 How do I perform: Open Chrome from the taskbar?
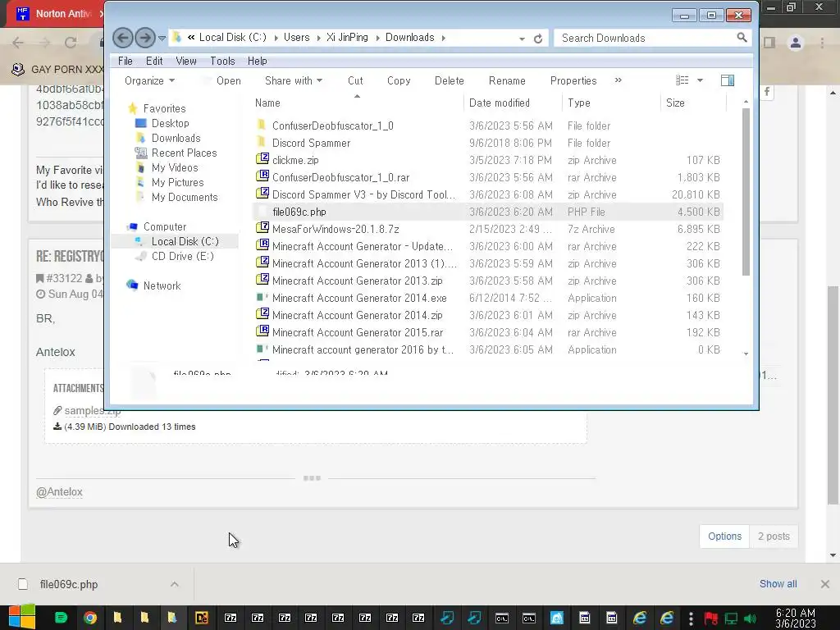tap(90, 618)
